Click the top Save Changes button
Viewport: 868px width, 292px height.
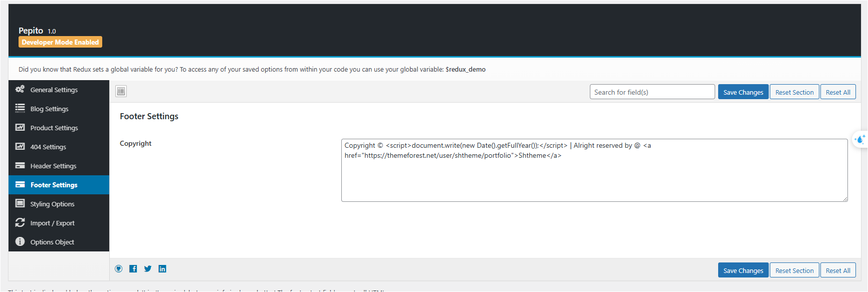point(743,92)
